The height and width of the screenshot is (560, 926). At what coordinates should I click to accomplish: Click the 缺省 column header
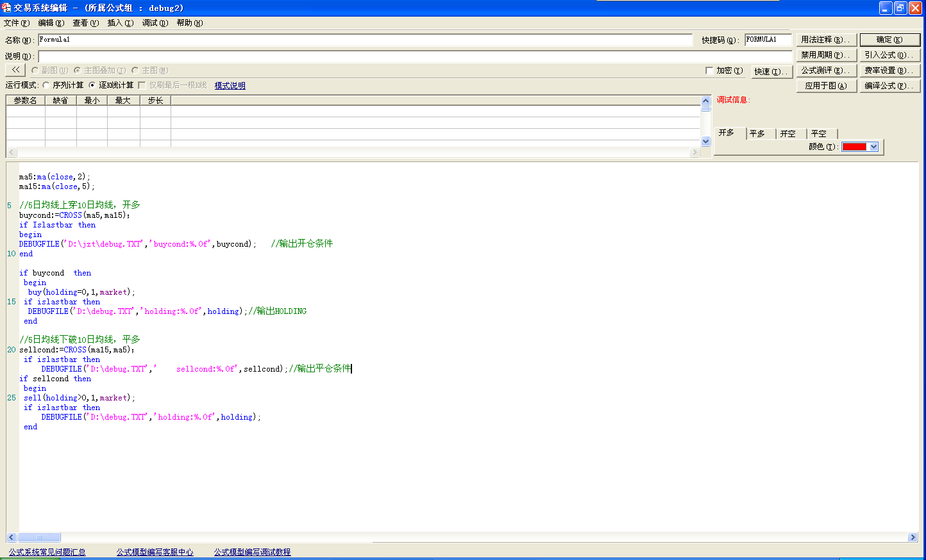point(61,101)
